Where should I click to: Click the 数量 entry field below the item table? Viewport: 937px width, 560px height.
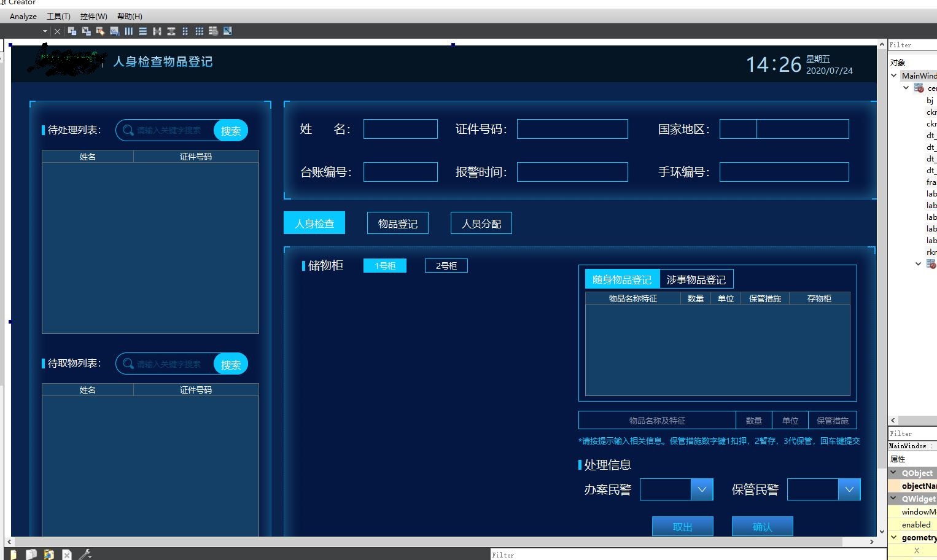click(x=754, y=420)
